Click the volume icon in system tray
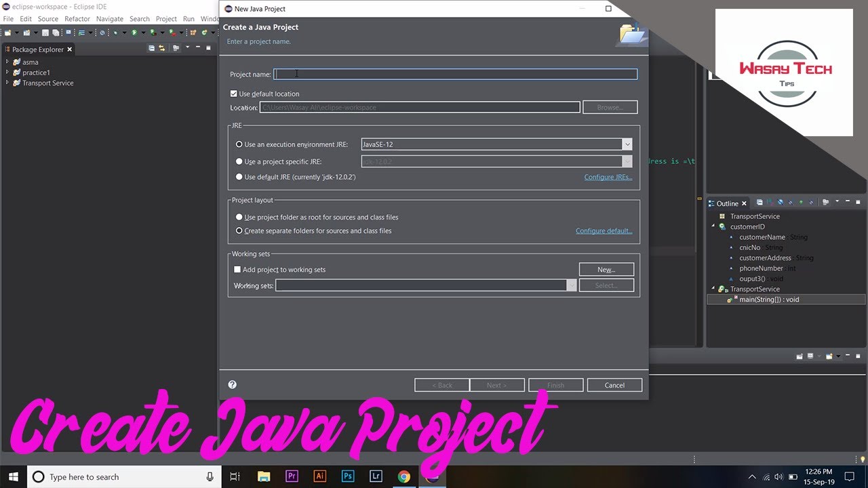This screenshot has height=488, width=868. point(778,476)
